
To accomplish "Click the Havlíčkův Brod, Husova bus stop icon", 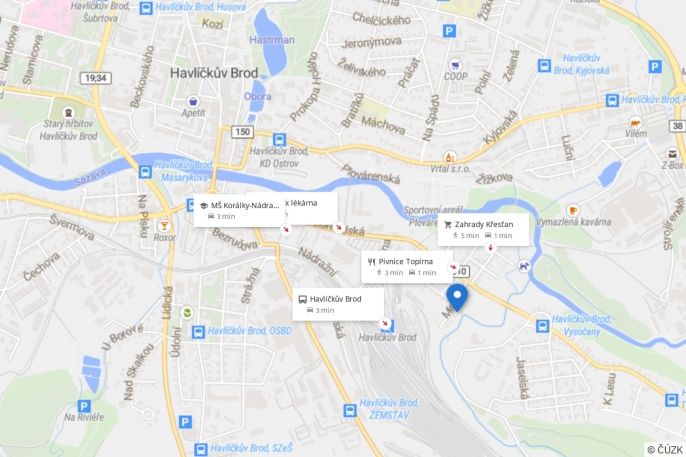I will pos(146,8).
